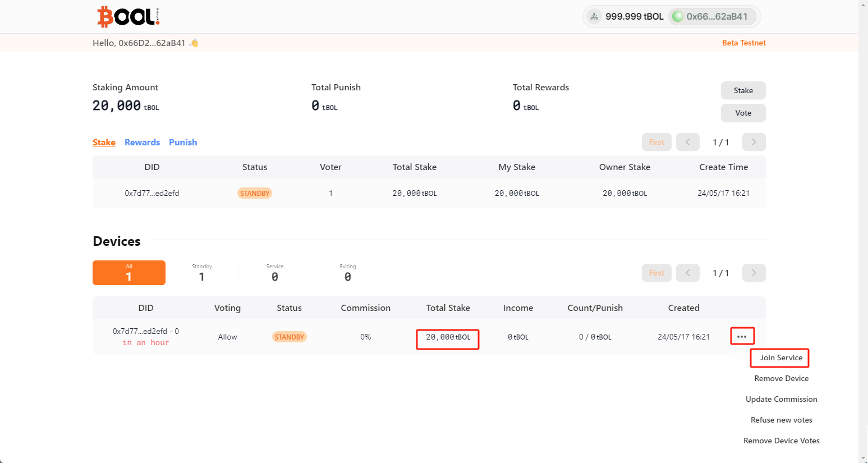868x463 pixels.
Task: Filter devices by Standby count
Action: [202, 273]
